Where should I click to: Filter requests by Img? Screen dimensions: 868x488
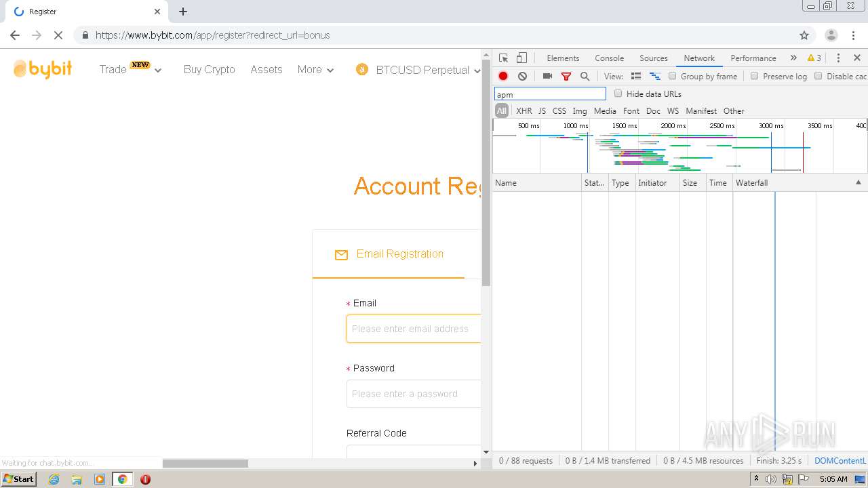pos(580,111)
